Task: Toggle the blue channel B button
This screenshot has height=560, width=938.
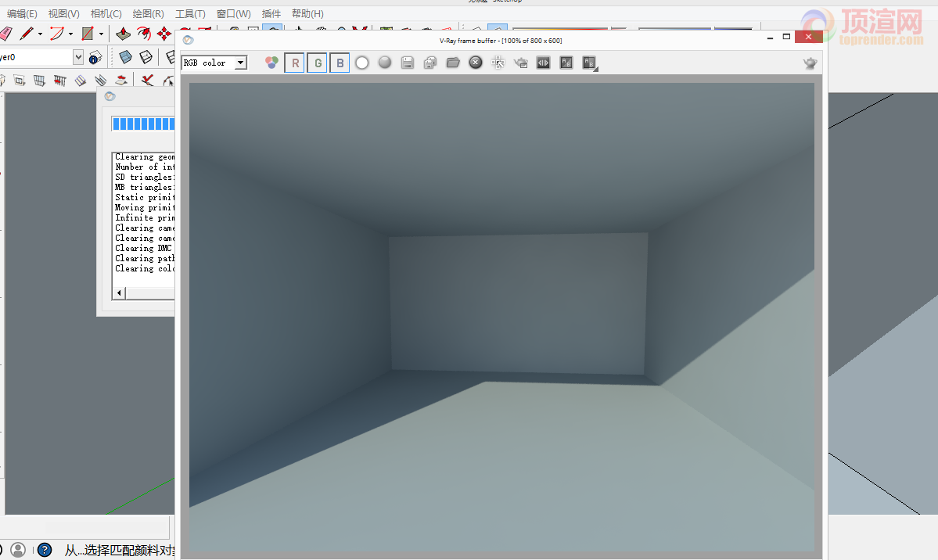Action: pos(340,63)
